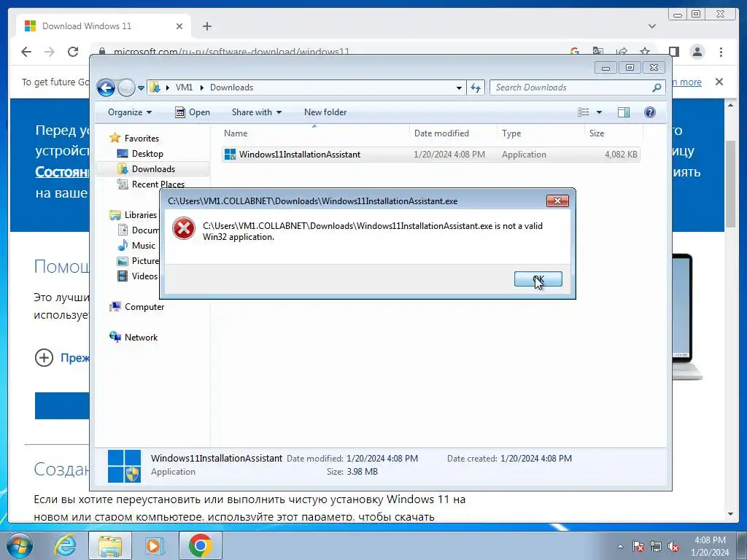Screen dimensions: 747x560
Task: Close the Download Windows 11 tab
Action: (x=179, y=26)
